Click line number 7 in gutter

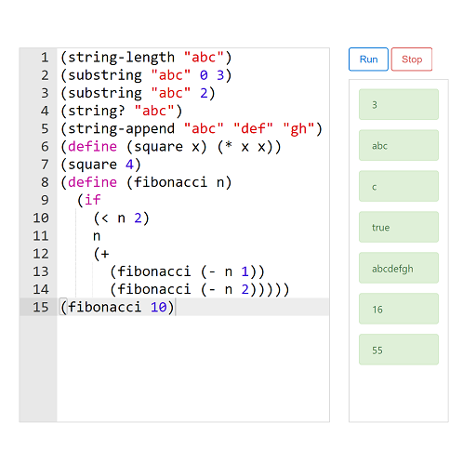coord(45,165)
